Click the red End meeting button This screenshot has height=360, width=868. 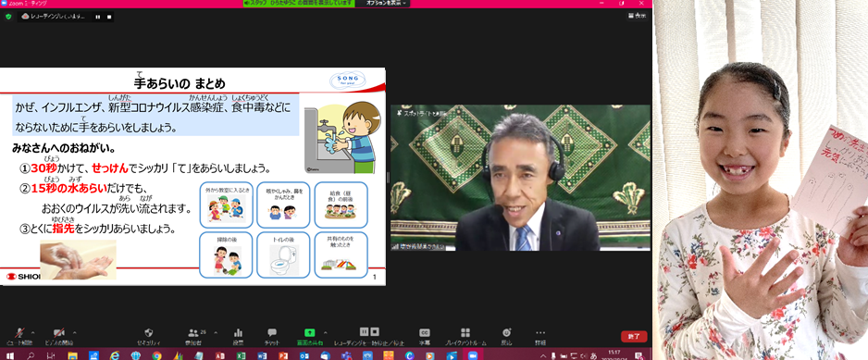(634, 336)
